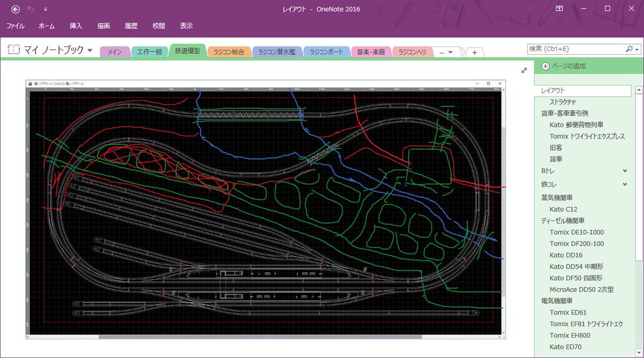Open the Quick Access Toolbar customize dropdown
Screen dimensions: 644x358
[46, 10]
